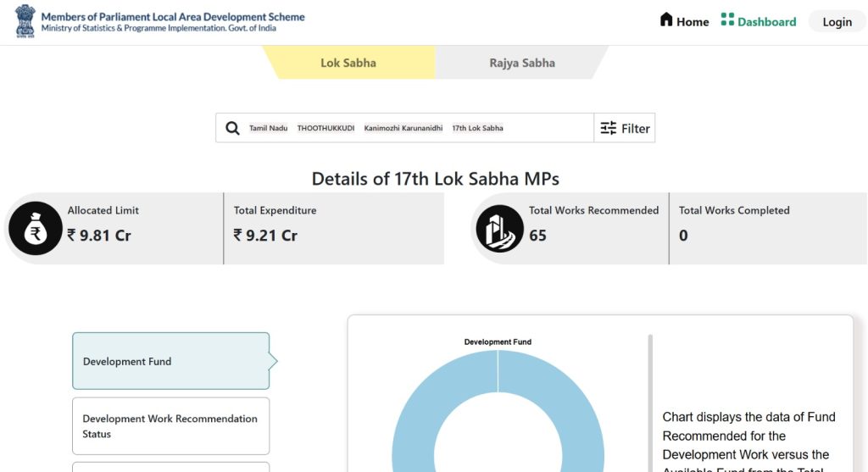Screen dimensions: 868x472
Task: Click the rupee money bag icon
Action: pos(36,229)
